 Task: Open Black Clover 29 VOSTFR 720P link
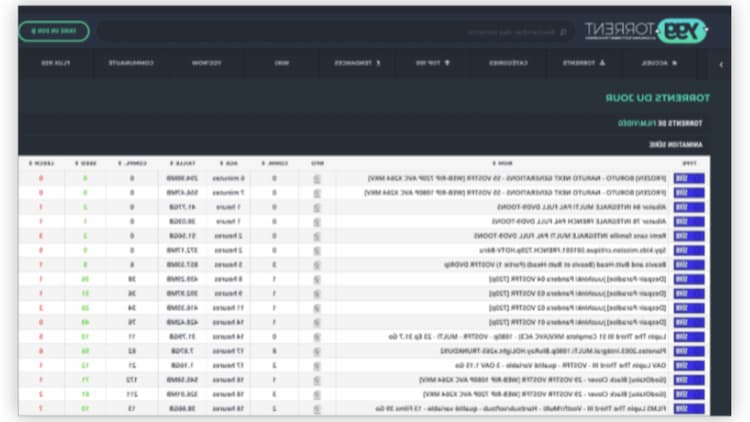click(544, 394)
